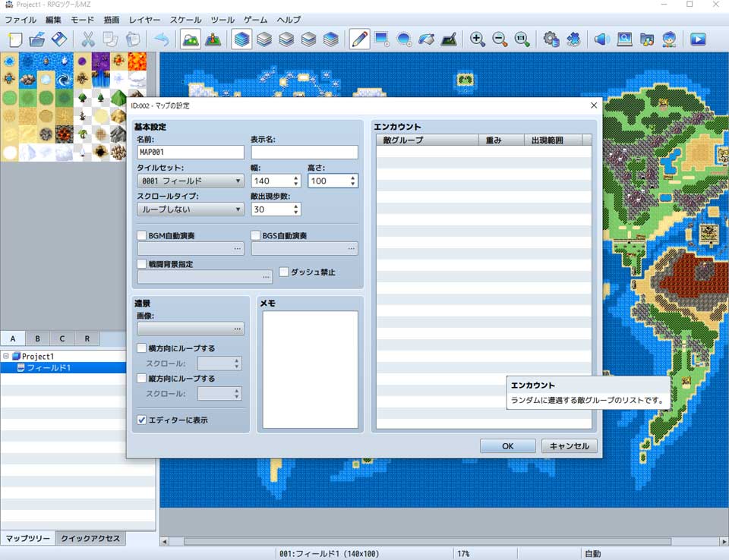Click the Undo arrow icon

161,39
